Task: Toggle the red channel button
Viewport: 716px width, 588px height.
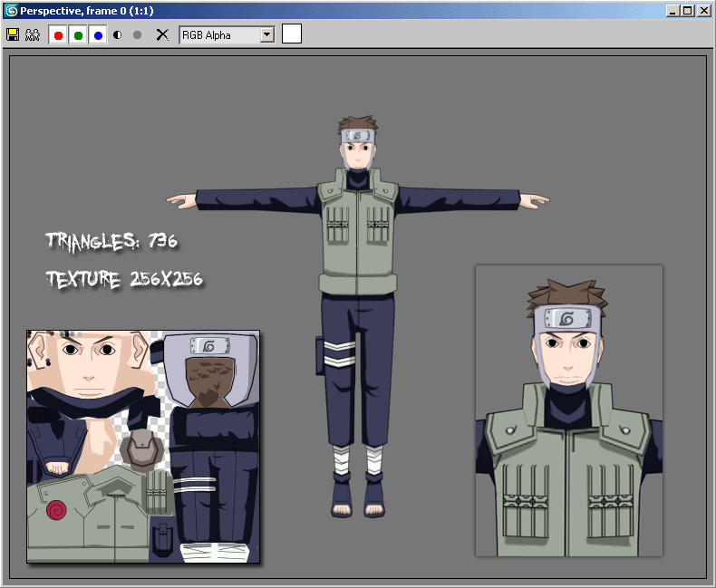Action: pos(58,35)
